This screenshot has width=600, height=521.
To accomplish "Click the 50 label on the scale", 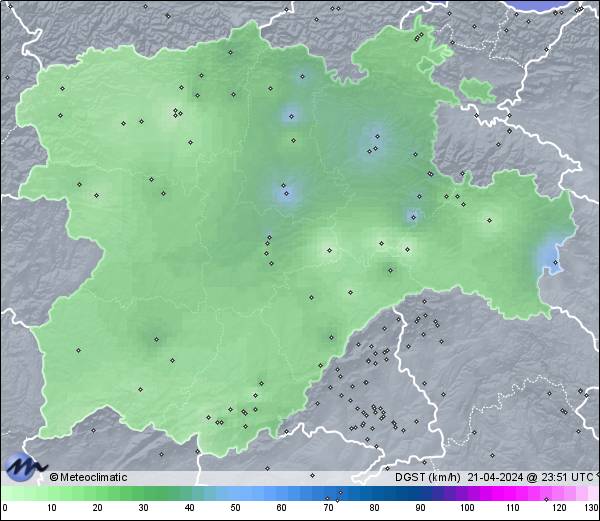I will coord(235,508).
